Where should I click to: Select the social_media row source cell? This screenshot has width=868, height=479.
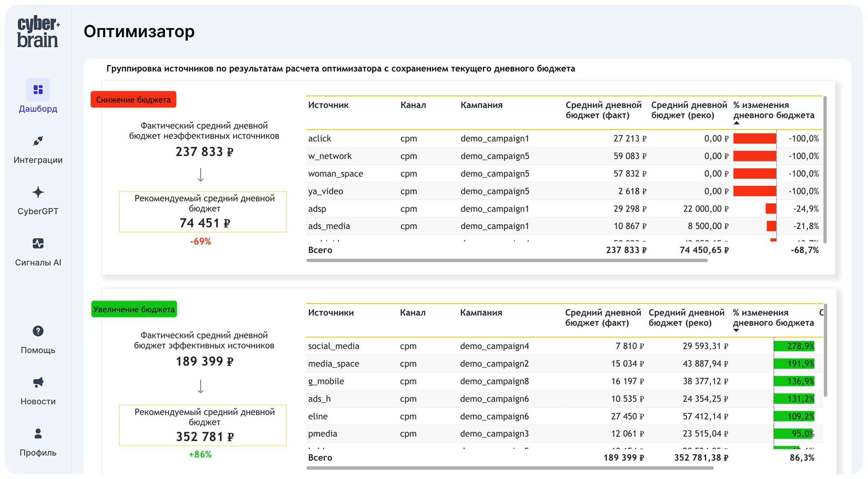(x=333, y=346)
